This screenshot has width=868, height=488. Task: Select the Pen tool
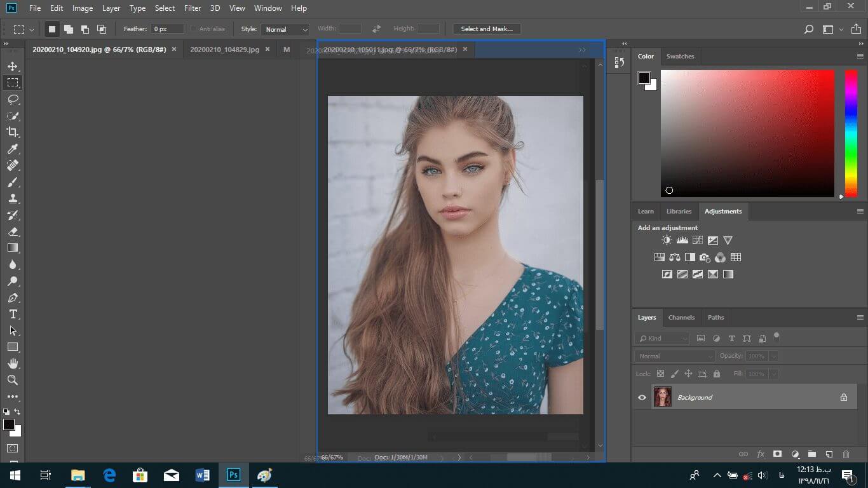coord(13,297)
